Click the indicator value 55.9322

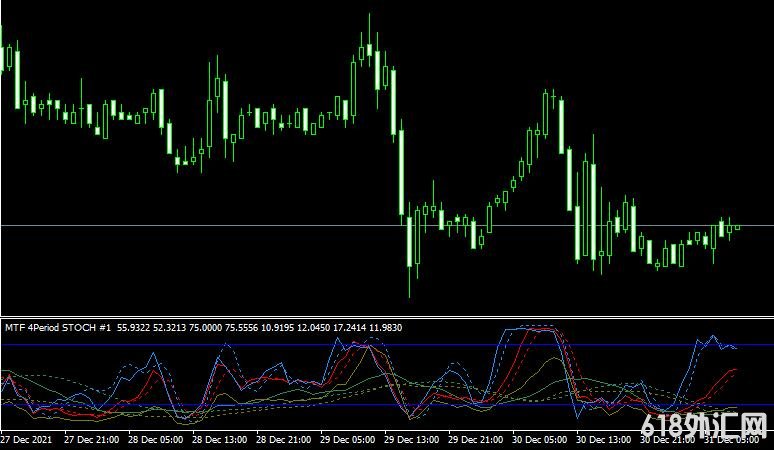click(134, 328)
